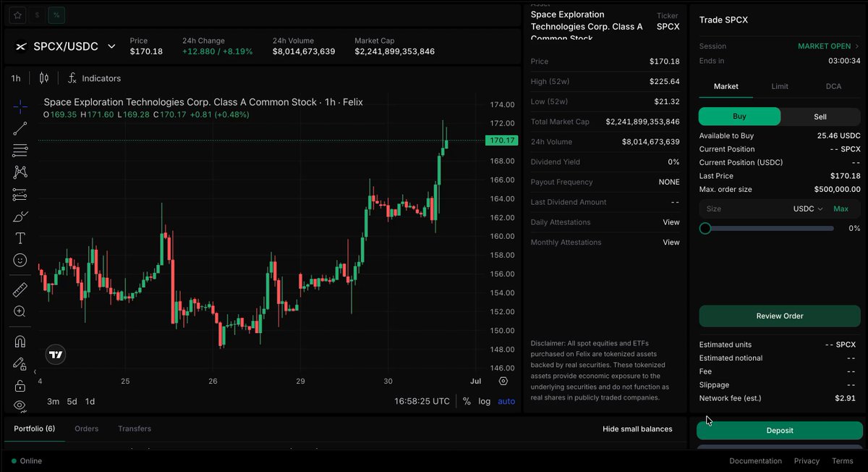
Task: Open the 1h interval selector
Action: tap(16, 78)
